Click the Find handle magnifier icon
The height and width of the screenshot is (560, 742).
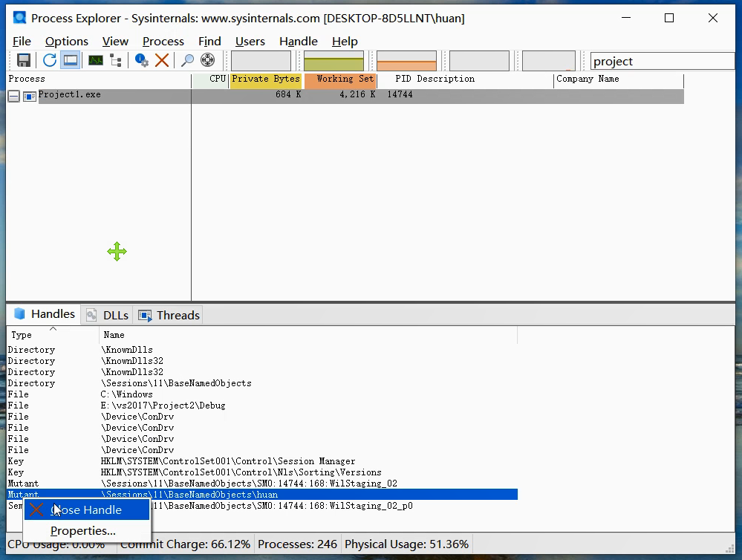click(188, 61)
